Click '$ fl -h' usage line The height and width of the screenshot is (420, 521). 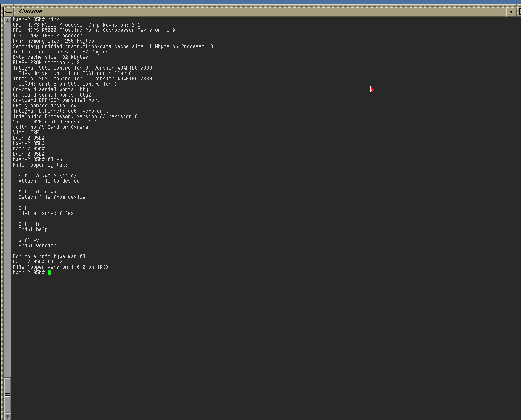[x=29, y=224]
